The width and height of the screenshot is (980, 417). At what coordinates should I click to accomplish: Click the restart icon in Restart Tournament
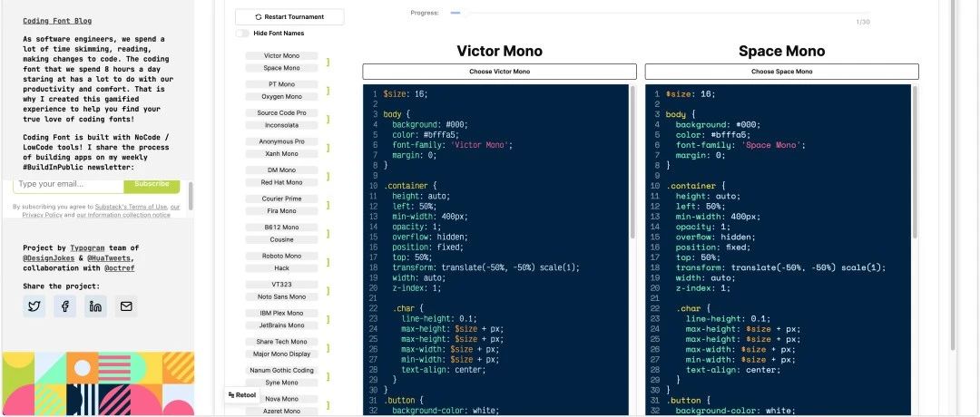pyautogui.click(x=258, y=17)
